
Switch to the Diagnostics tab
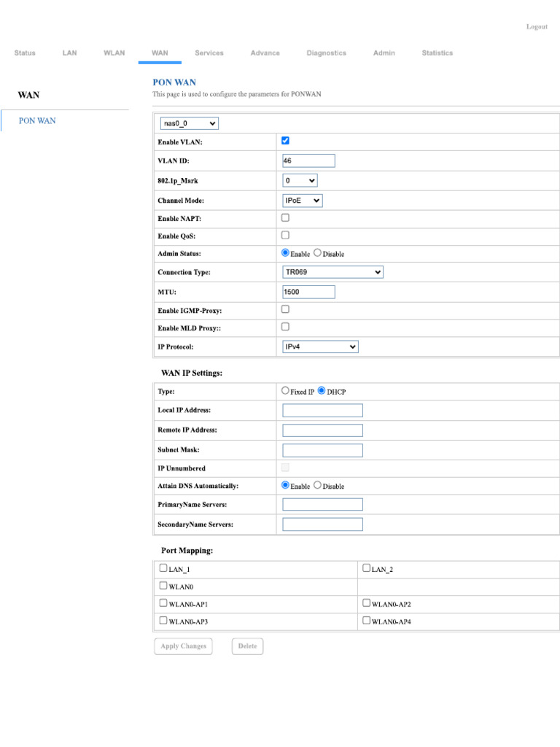[326, 53]
